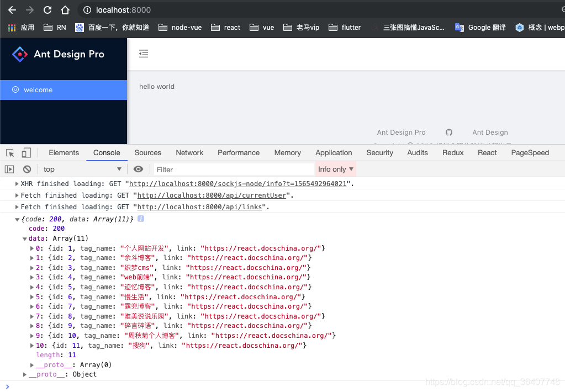
Task: Expand the Fetch api/links log entry
Action: pyautogui.click(x=17, y=207)
